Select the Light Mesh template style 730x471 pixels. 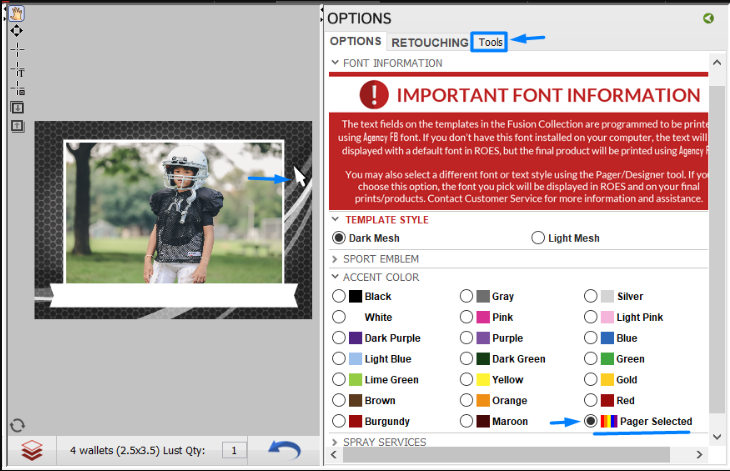pyautogui.click(x=538, y=238)
